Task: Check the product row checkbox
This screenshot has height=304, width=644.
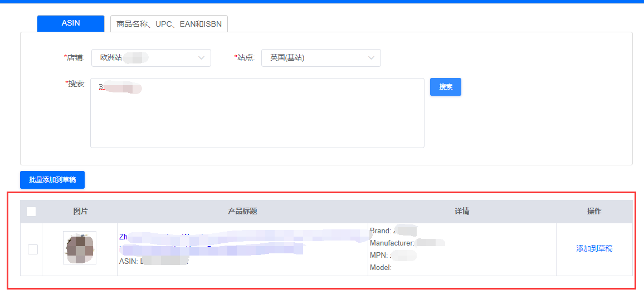Action: coord(33,249)
